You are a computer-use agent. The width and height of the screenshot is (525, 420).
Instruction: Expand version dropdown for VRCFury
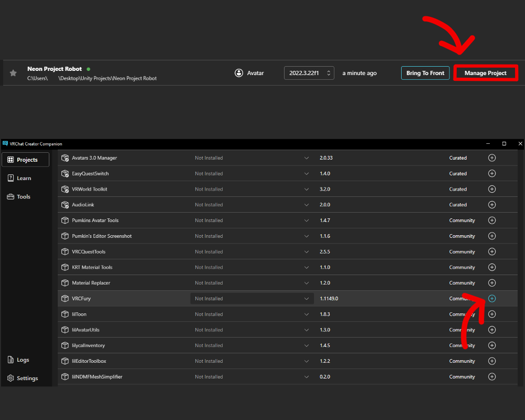tap(307, 298)
